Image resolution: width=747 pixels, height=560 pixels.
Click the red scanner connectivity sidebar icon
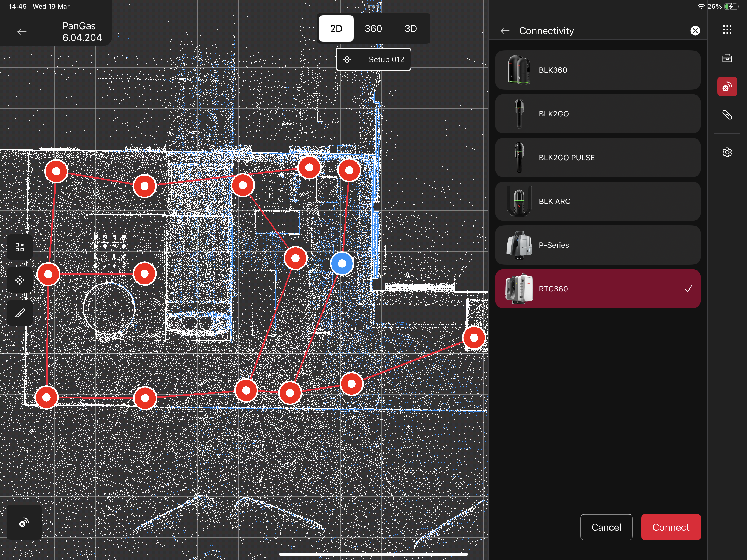pos(727,86)
